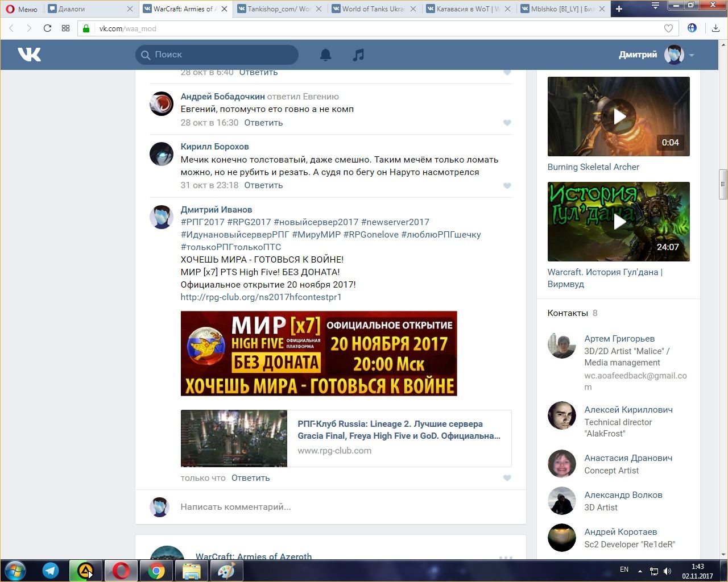Open the Opera speed dial grid icon
This screenshot has width=728, height=582.
[x=65, y=28]
